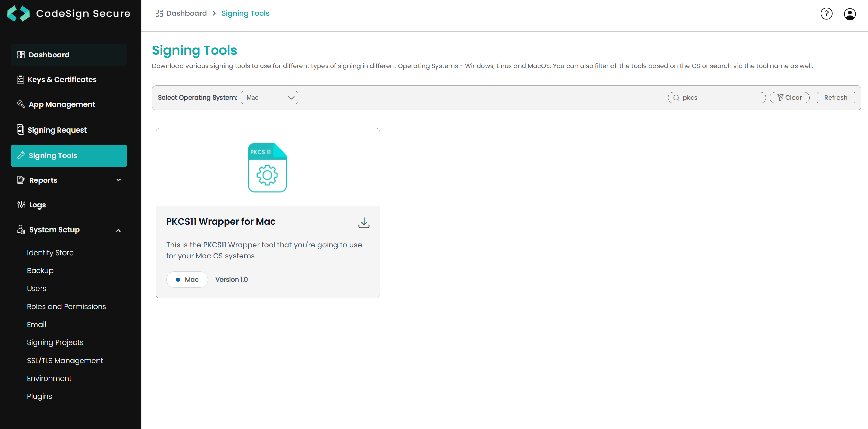
Task: Expand the Reports menu chevron
Action: click(x=118, y=180)
